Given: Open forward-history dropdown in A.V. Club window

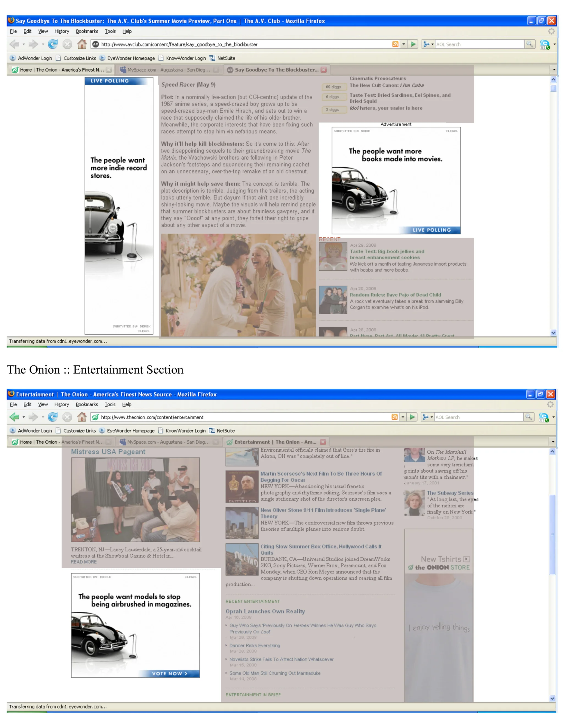Looking at the screenshot, I should (x=43, y=44).
